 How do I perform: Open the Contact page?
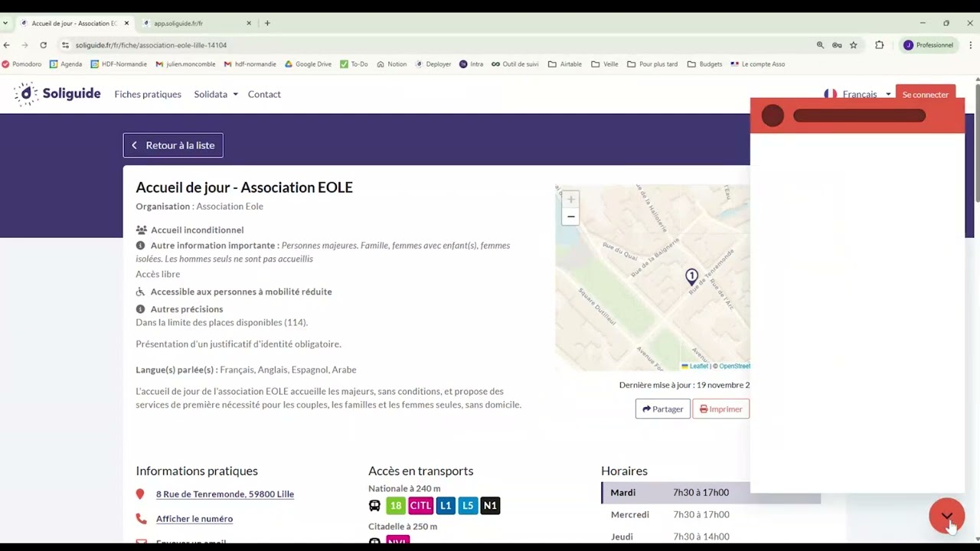[264, 94]
